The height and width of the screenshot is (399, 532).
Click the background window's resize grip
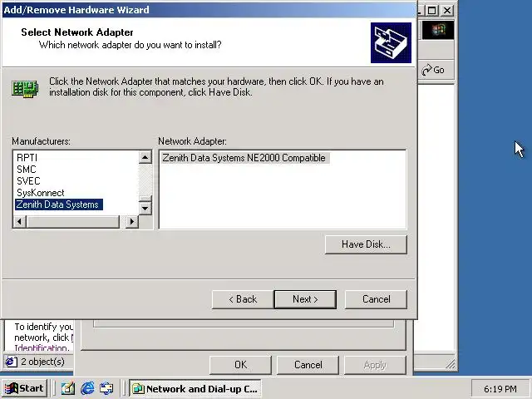pyautogui.click(x=451, y=364)
